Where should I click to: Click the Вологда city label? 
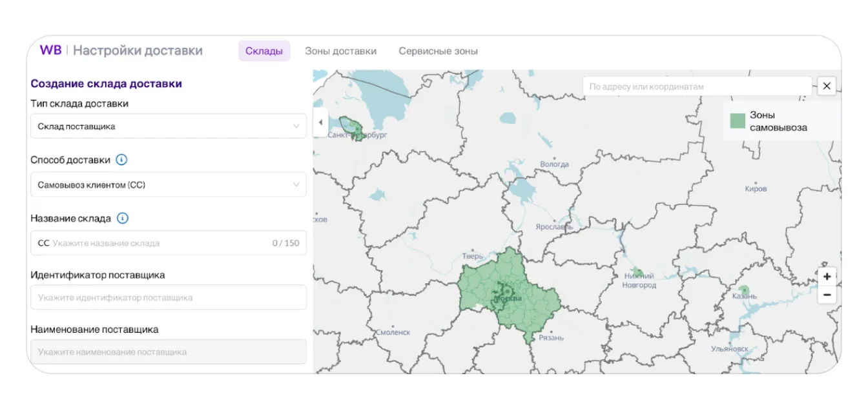pos(554,165)
